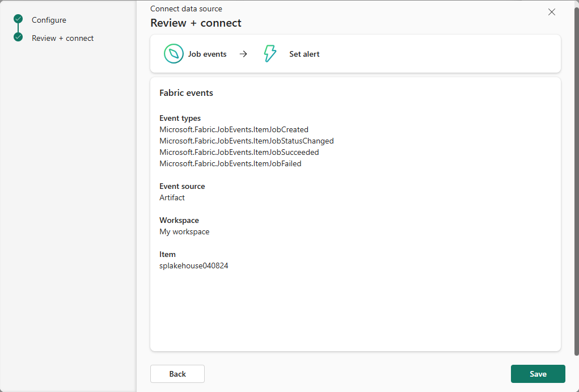The width and height of the screenshot is (579, 392).
Task: Click the Fabric events heading
Action: pyautogui.click(x=186, y=92)
